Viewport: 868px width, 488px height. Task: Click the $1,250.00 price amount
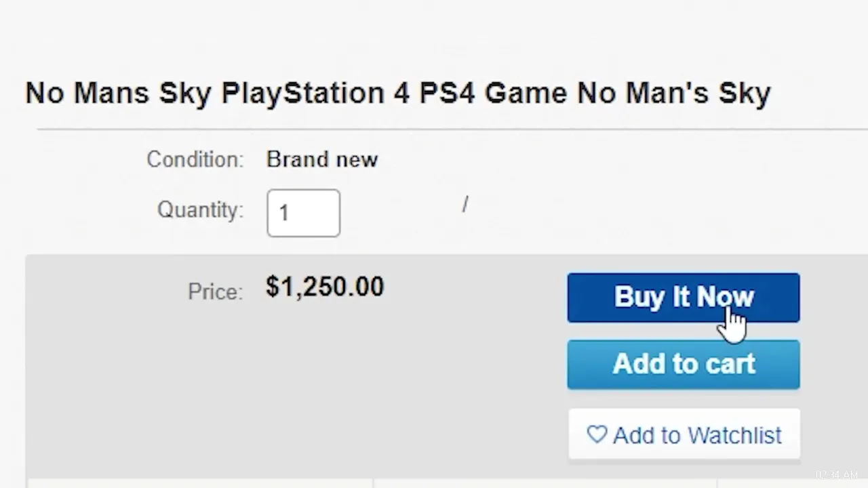(x=325, y=287)
